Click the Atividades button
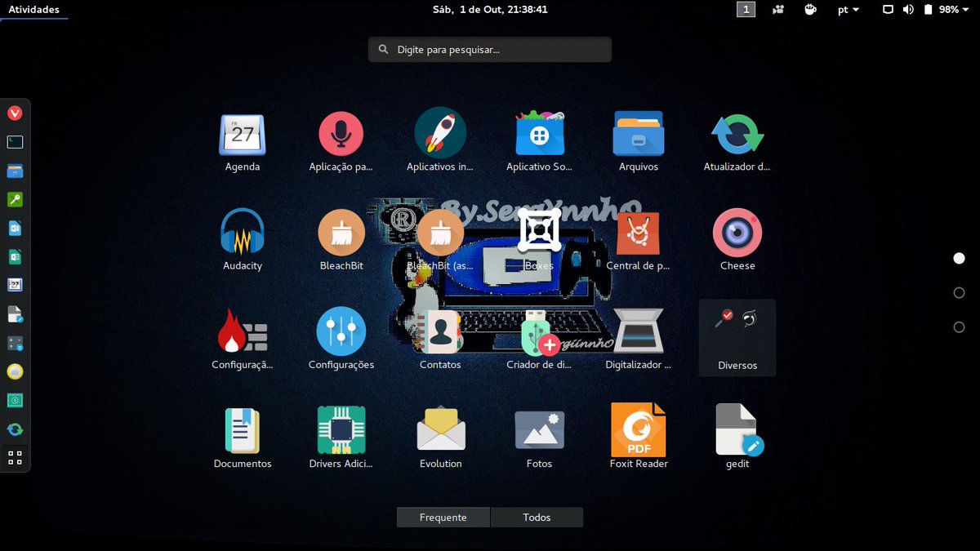This screenshot has width=980, height=551. (x=33, y=10)
